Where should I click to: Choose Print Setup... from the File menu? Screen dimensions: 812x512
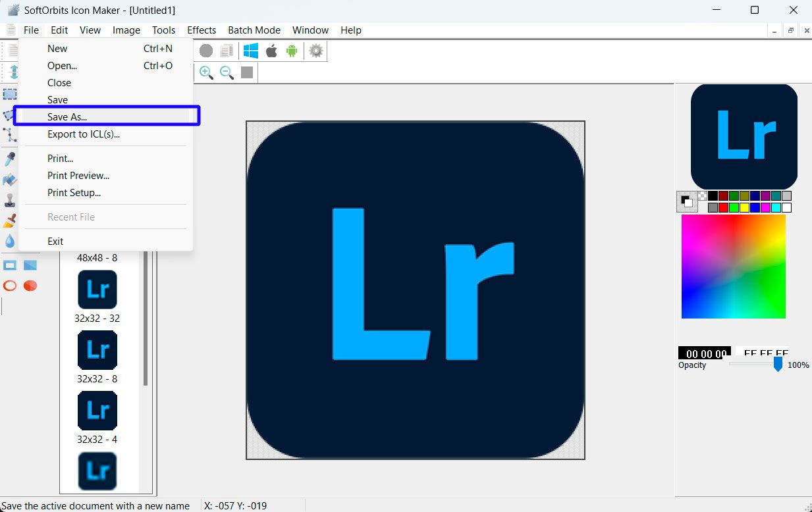(x=105, y=192)
